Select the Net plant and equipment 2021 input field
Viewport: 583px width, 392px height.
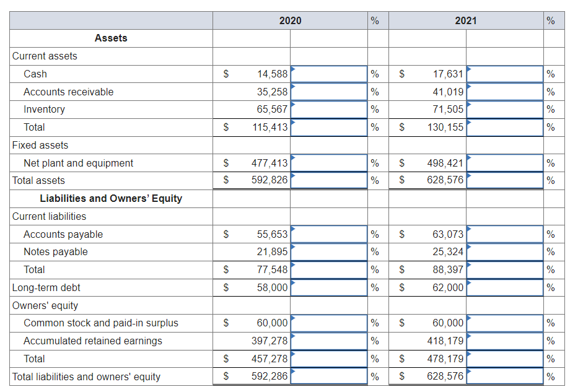pyautogui.click(x=504, y=163)
